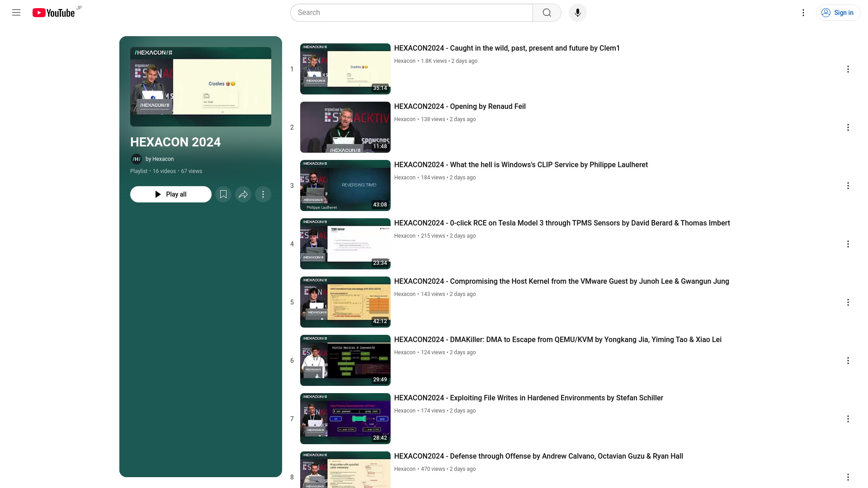Open 'Caught in the wild, past, present and future' title

point(507,48)
